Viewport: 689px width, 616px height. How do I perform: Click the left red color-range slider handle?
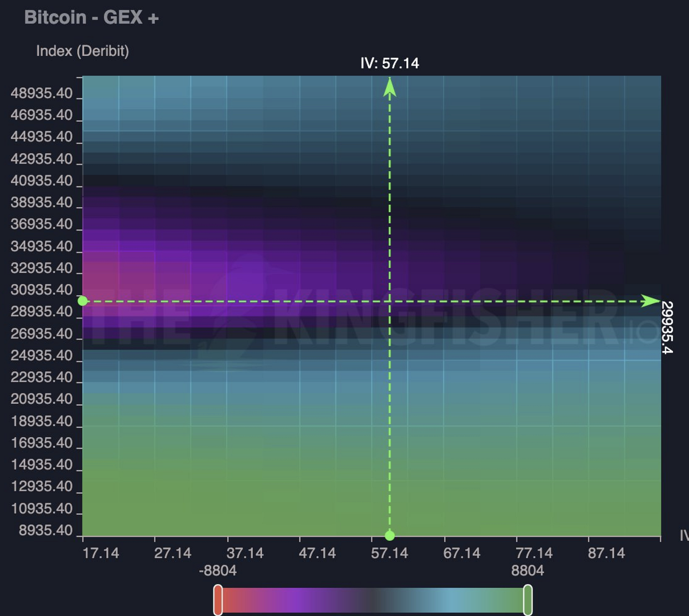click(x=218, y=600)
